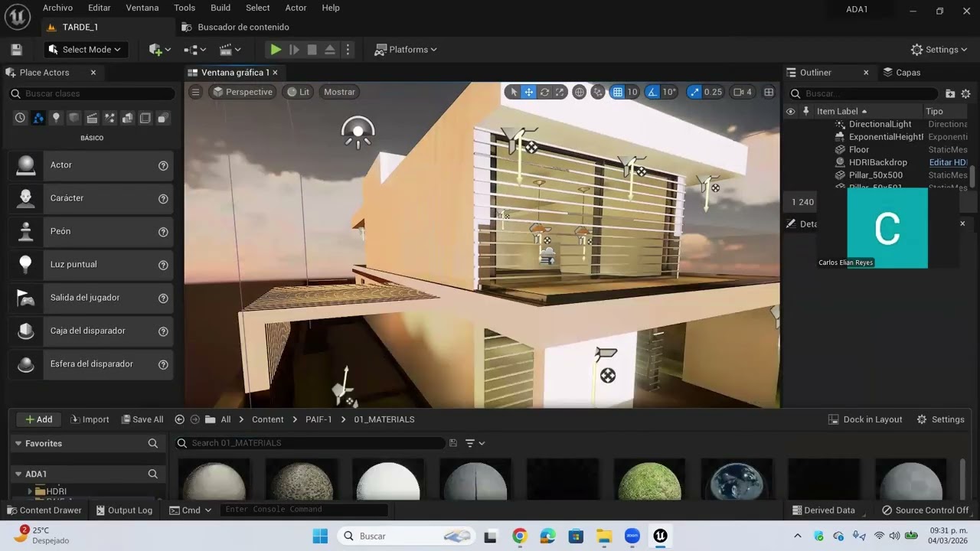This screenshot has width=980, height=551.
Task: Activate the Scale tool in viewport
Action: (560, 92)
